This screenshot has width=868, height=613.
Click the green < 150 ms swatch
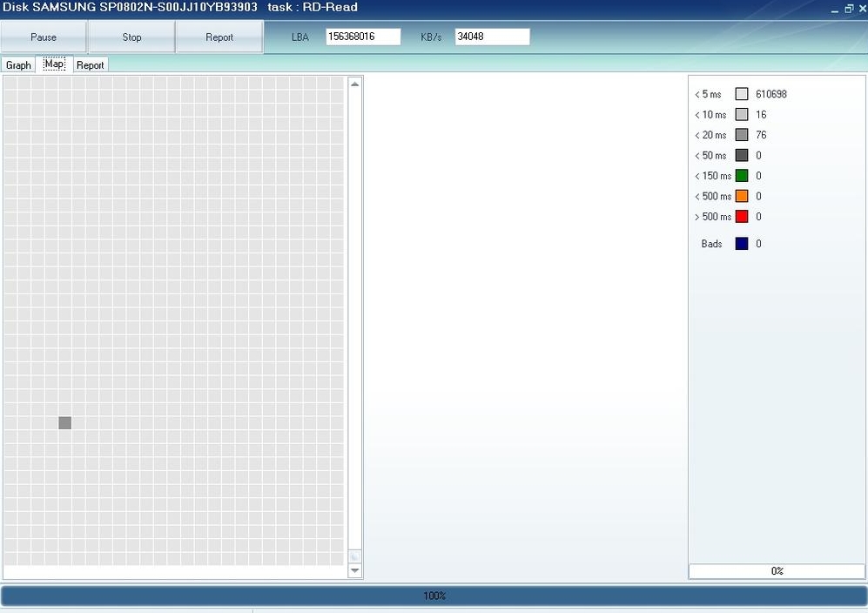point(742,176)
